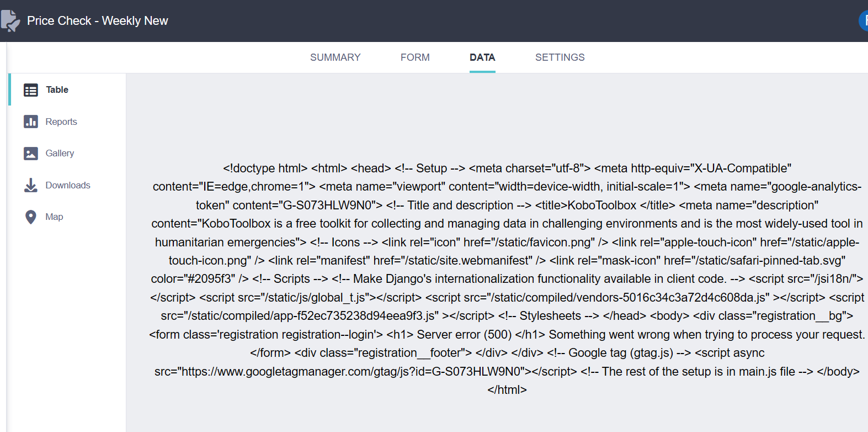Open the Gallery view label

pyautogui.click(x=60, y=153)
